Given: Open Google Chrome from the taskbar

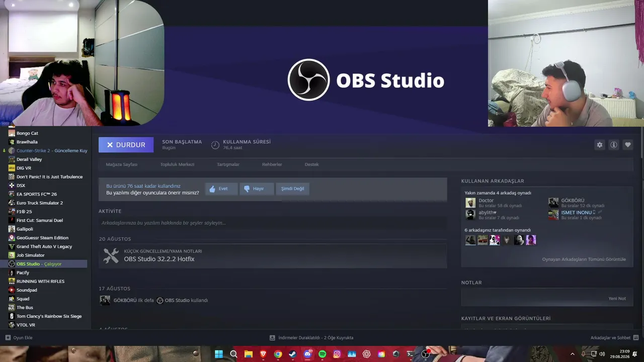Looking at the screenshot, I should [278, 354].
